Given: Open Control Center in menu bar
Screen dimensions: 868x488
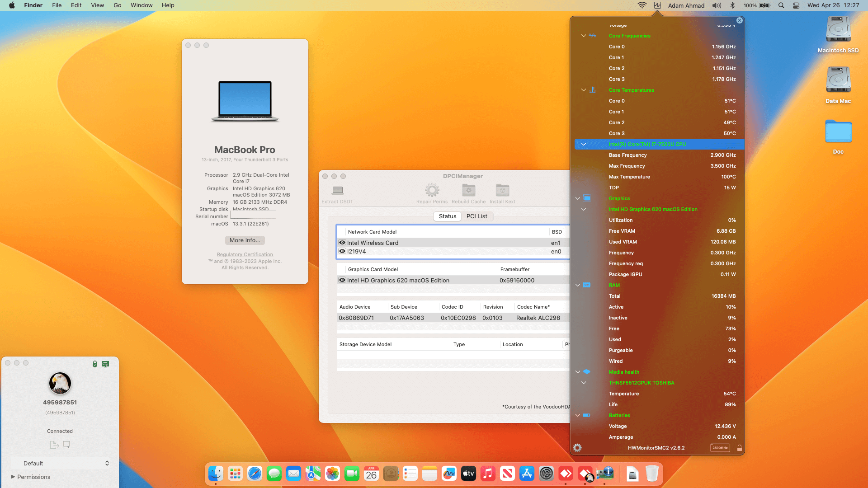Looking at the screenshot, I should 796,5.
